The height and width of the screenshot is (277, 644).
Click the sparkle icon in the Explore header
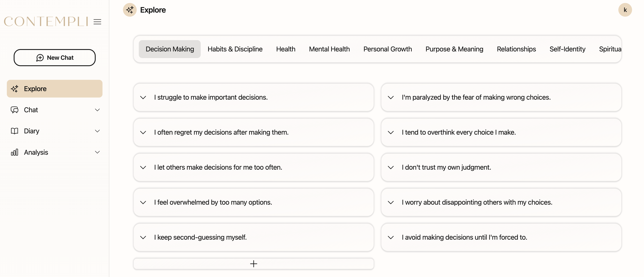pos(130,10)
